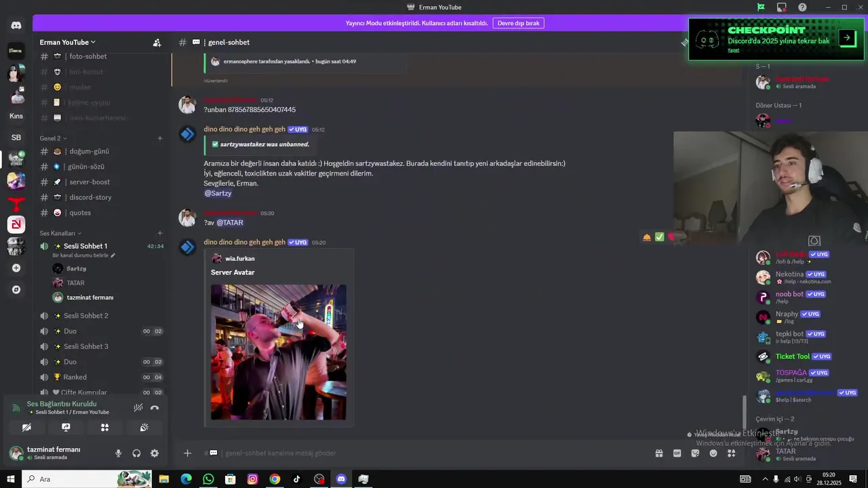Add channel to Genel 2 with plus
Image resolution: width=868 pixels, height=488 pixels.
(x=160, y=138)
